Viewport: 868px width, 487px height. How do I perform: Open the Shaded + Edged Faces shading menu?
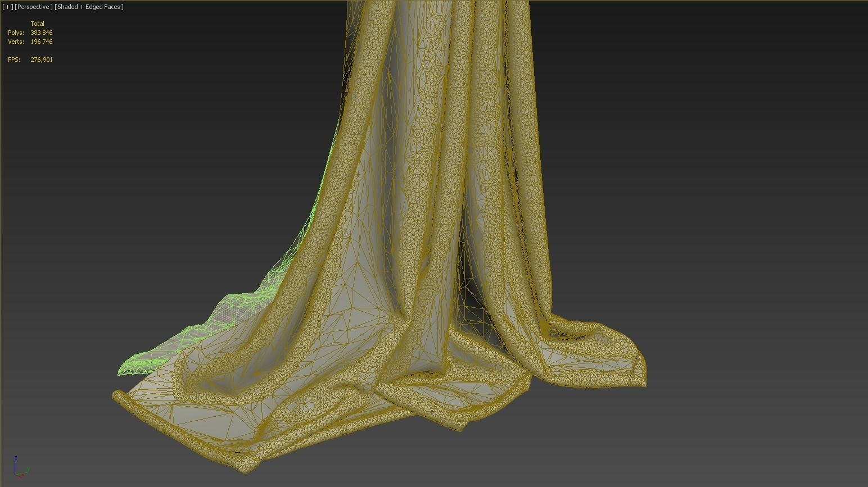coord(89,7)
